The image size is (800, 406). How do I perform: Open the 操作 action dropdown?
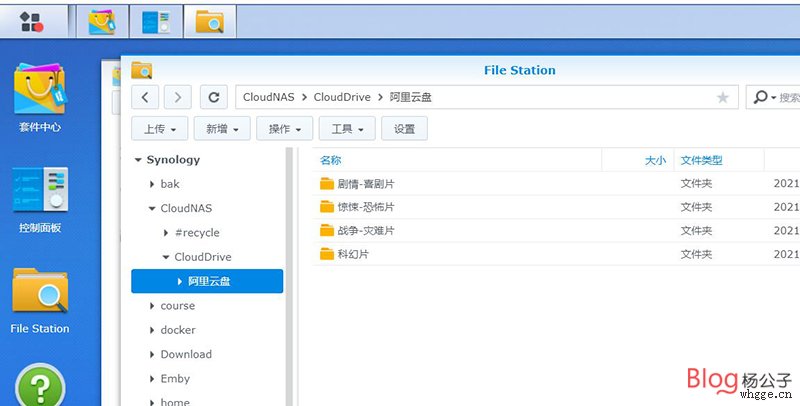click(285, 129)
